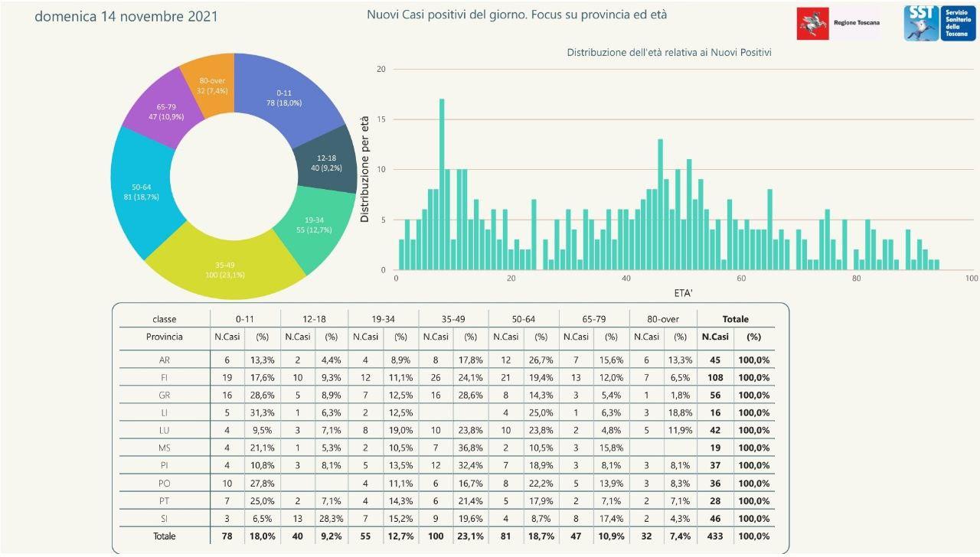Select the FI province row label
The width and height of the screenshot is (980, 557).
(x=165, y=378)
